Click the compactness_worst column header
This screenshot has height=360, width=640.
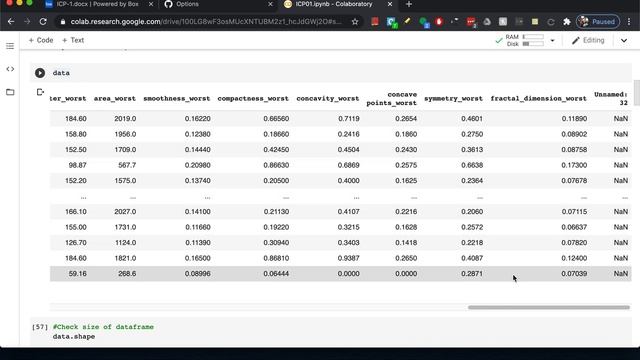click(253, 98)
